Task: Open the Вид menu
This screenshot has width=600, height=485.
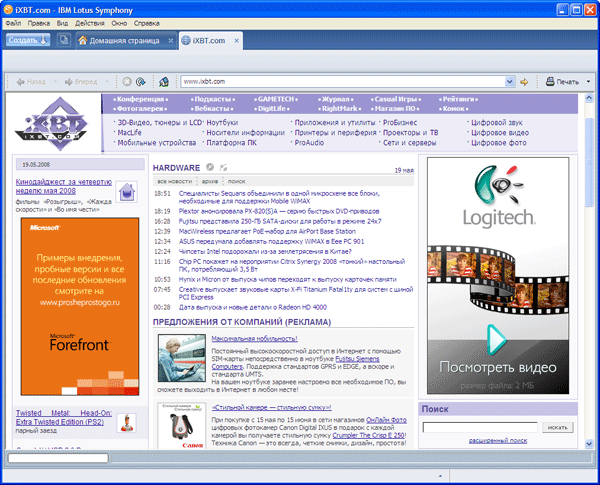Action: [62, 23]
